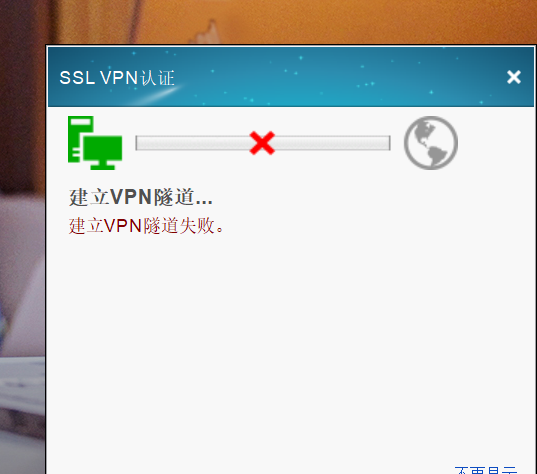Screen dimensions: 537x474
Task: Click the red 建立VPN隧道失败 error message
Action: coord(146,226)
